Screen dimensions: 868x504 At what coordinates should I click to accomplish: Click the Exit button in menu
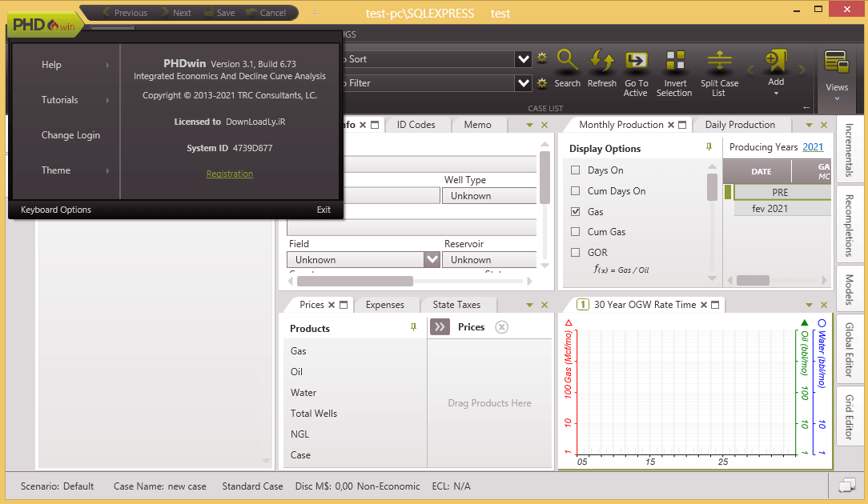[x=323, y=210]
